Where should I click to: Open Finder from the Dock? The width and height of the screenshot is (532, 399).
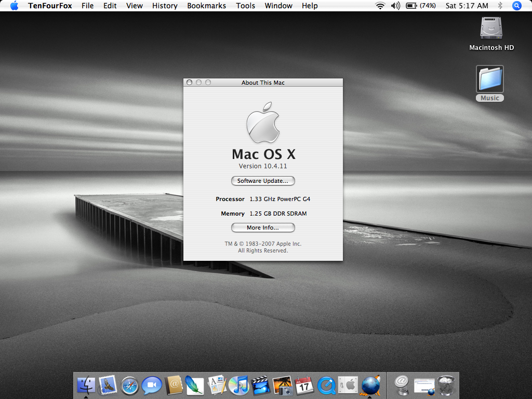86,386
